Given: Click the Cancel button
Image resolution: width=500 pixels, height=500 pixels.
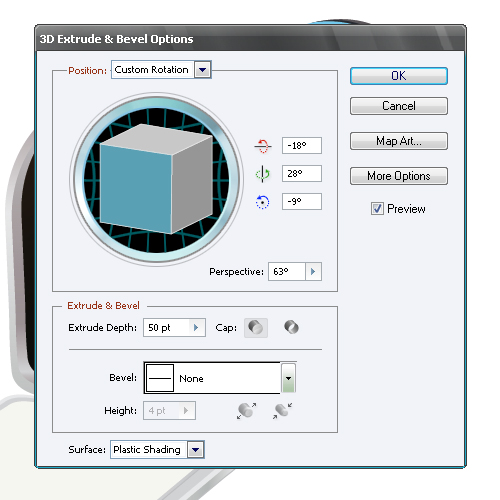Looking at the screenshot, I should pyautogui.click(x=399, y=106).
